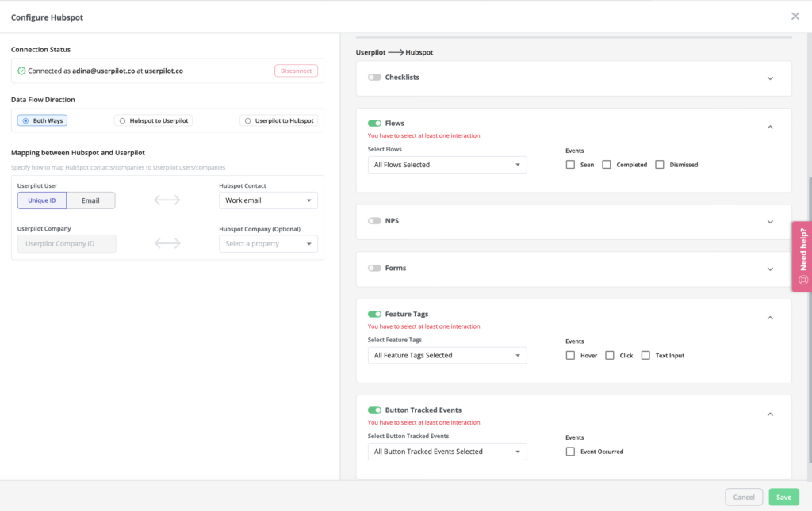Choose Hubspot to Userpilot direction
The width and height of the screenshot is (812, 511).
(x=153, y=120)
